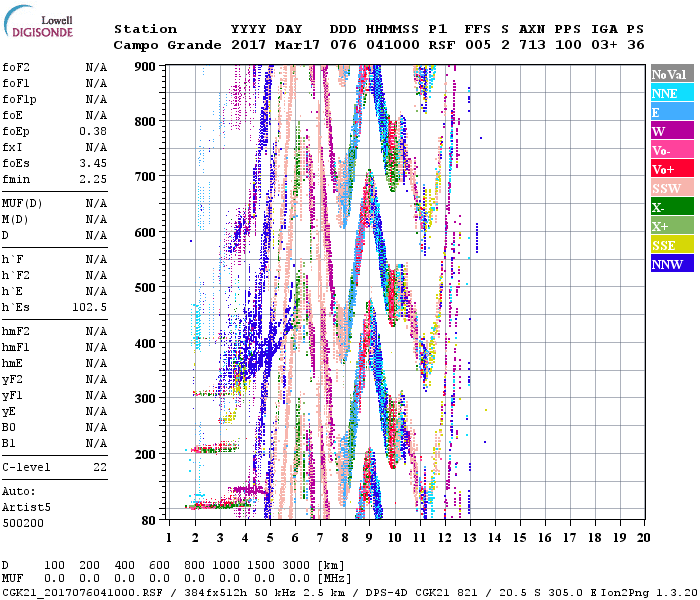This screenshot has height=600, width=700.
Task: Click the PS value 36
Action: coord(636,45)
